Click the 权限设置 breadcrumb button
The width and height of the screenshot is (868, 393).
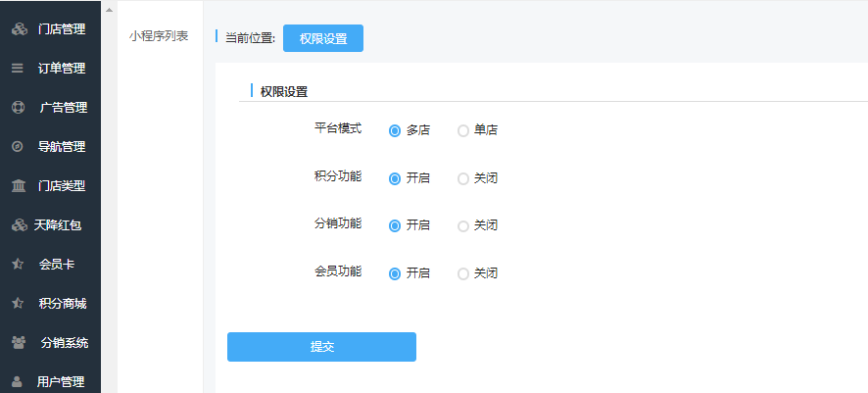coord(323,38)
